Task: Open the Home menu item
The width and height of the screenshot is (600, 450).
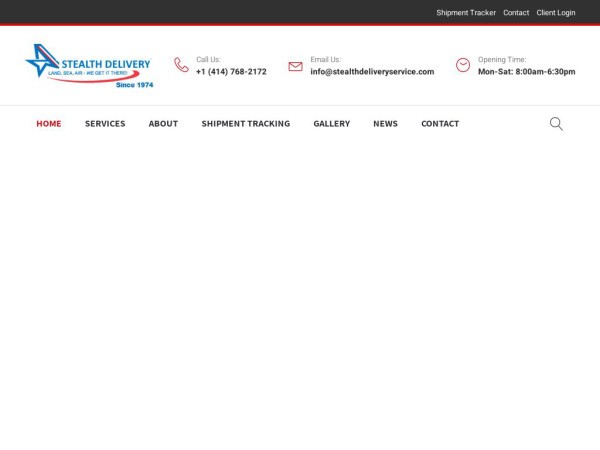Action: [x=49, y=124]
